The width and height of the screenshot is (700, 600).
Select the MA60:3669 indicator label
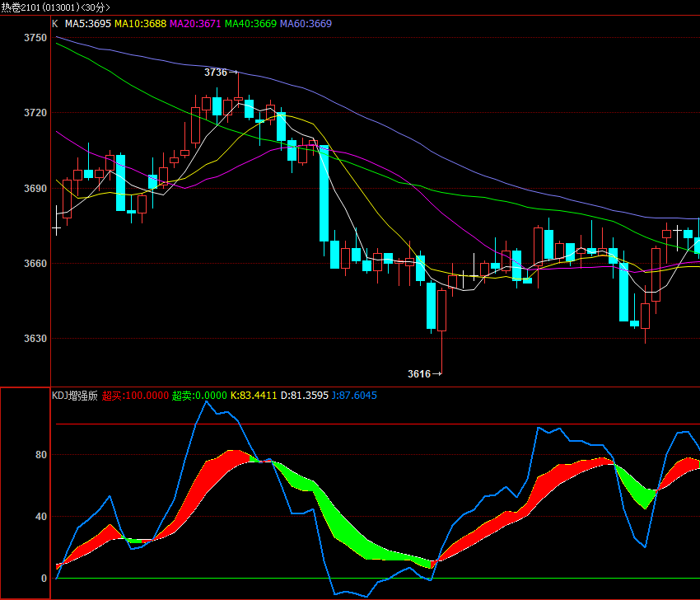point(306,24)
